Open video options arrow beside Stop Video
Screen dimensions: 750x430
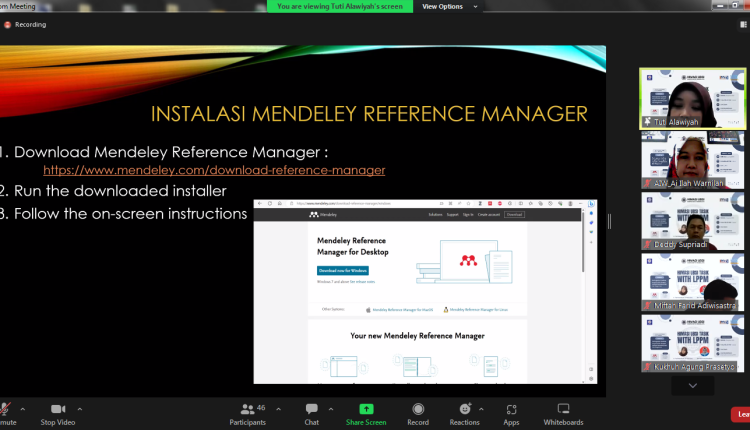pos(79,409)
